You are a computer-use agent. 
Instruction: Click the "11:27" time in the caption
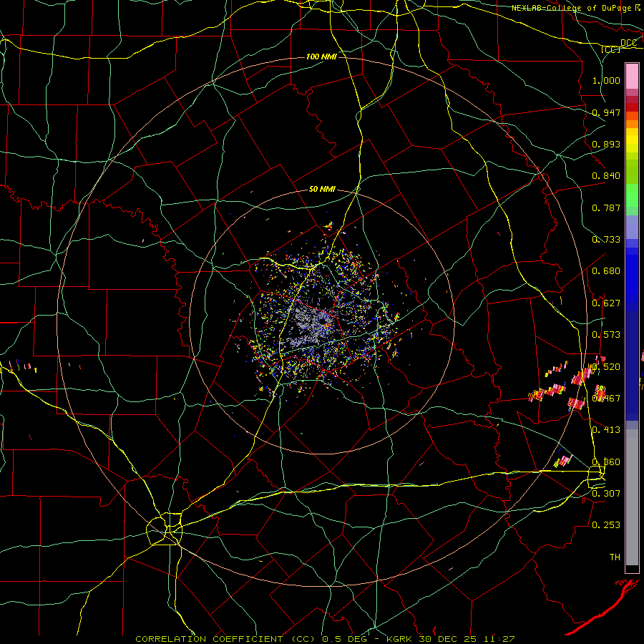click(499, 639)
